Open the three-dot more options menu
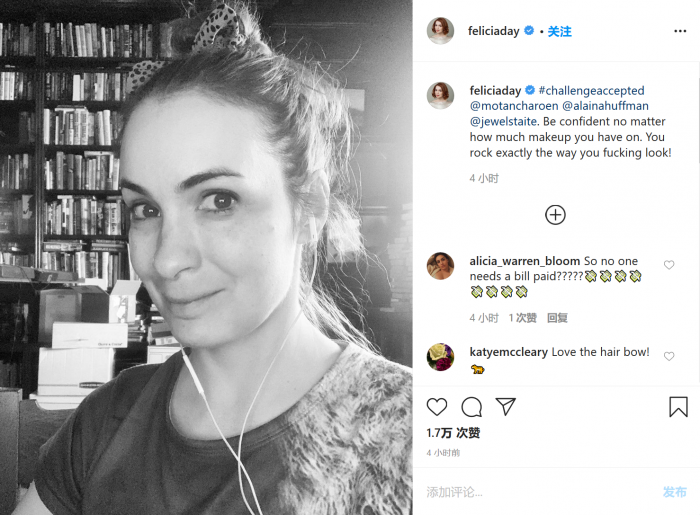The height and width of the screenshot is (515, 700). [680, 31]
